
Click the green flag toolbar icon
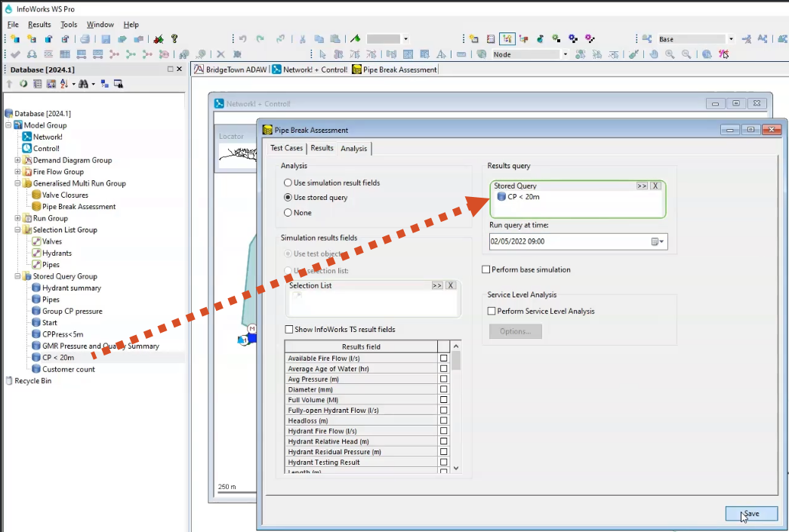(x=356, y=38)
